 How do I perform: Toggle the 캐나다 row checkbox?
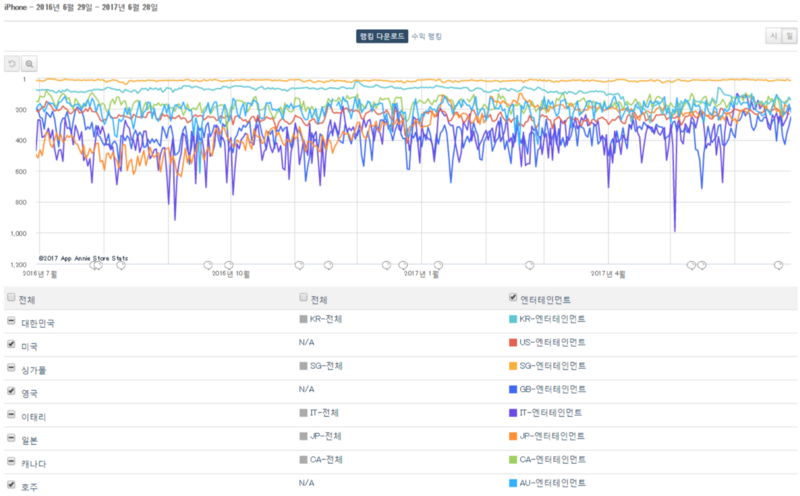coord(11,461)
